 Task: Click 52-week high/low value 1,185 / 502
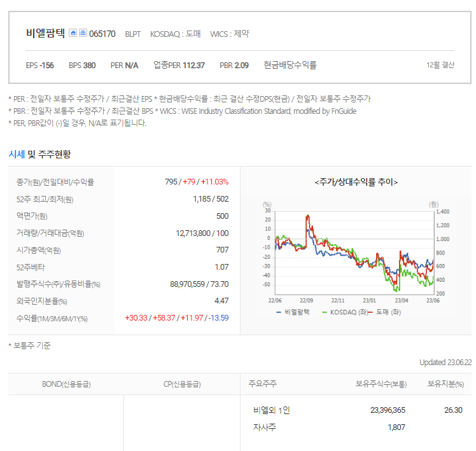pyautogui.click(x=211, y=199)
